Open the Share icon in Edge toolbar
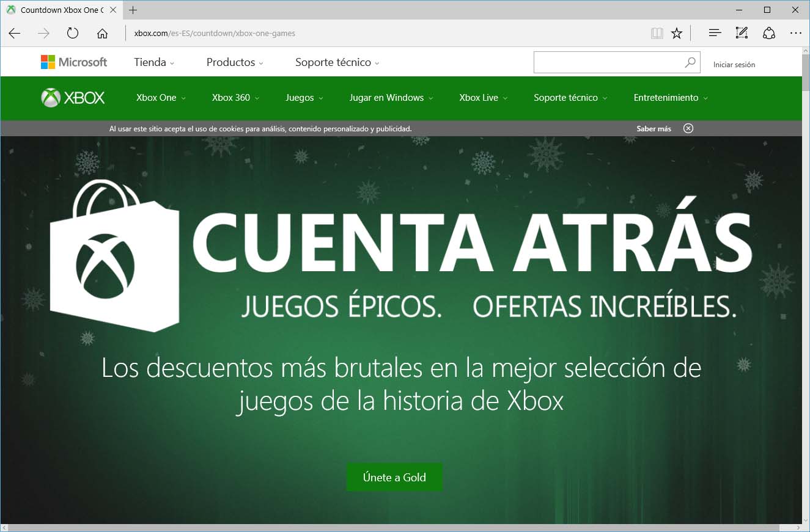This screenshot has height=532, width=810. point(769,33)
